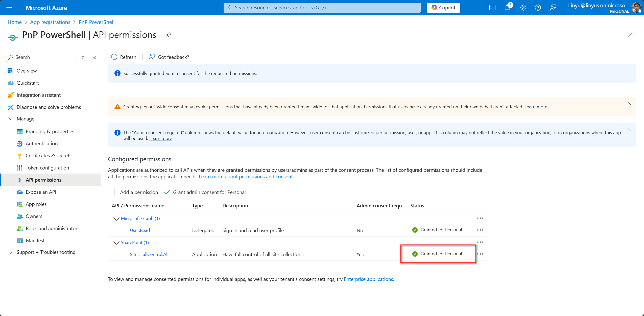Open the Authentication settings
The height and width of the screenshot is (316, 644).
coord(41,143)
